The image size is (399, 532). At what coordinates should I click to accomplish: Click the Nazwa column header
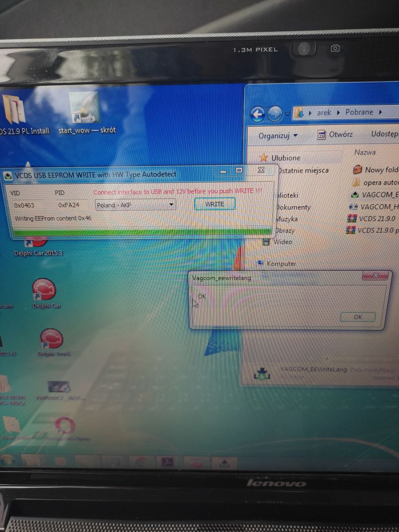[x=365, y=152]
